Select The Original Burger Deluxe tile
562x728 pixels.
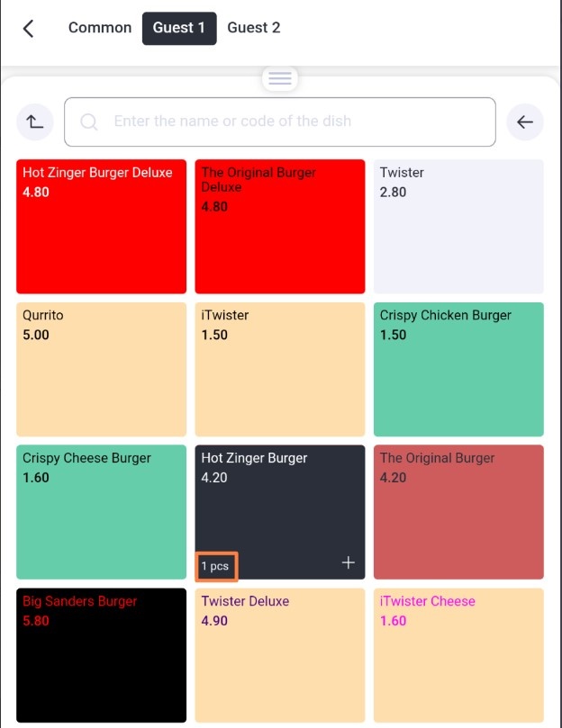(x=280, y=227)
